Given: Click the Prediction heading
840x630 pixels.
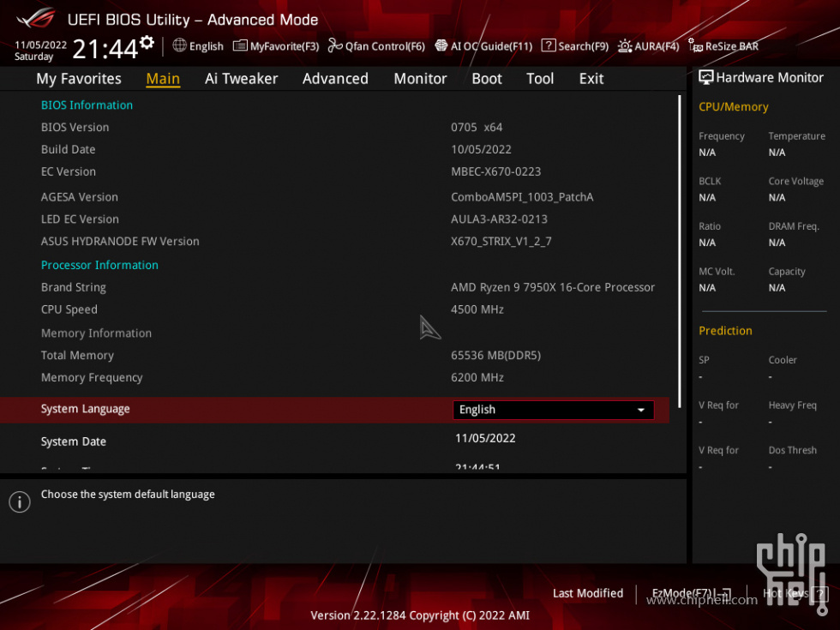Looking at the screenshot, I should pyautogui.click(x=725, y=331).
